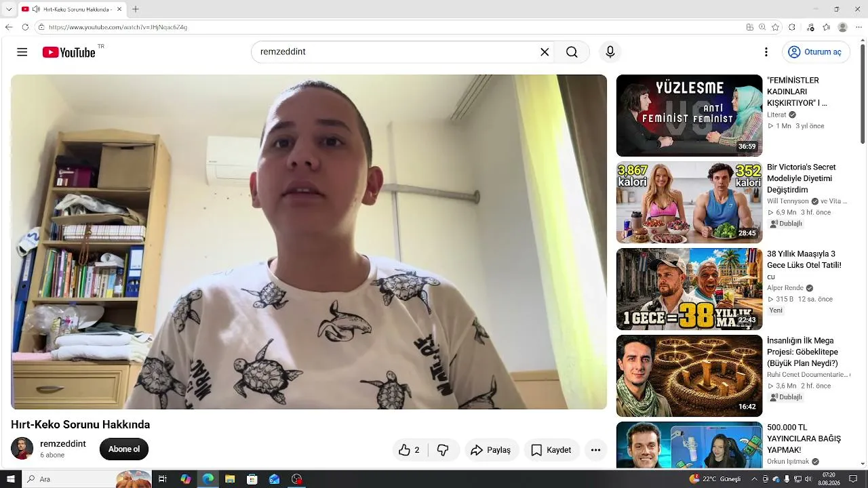Visit the Literat channel link
Screen dimensions: 868x488
point(776,115)
